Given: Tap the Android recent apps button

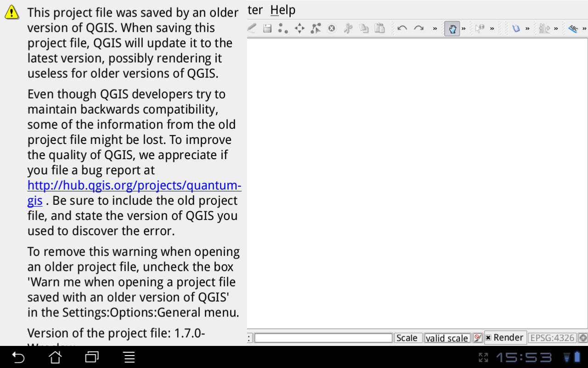Looking at the screenshot, I should coord(92,357).
